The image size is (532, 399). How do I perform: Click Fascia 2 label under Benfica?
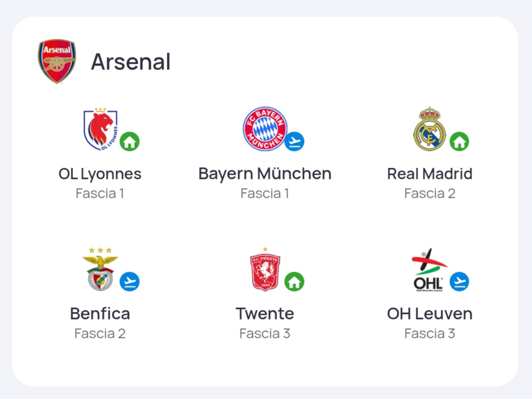(100, 334)
